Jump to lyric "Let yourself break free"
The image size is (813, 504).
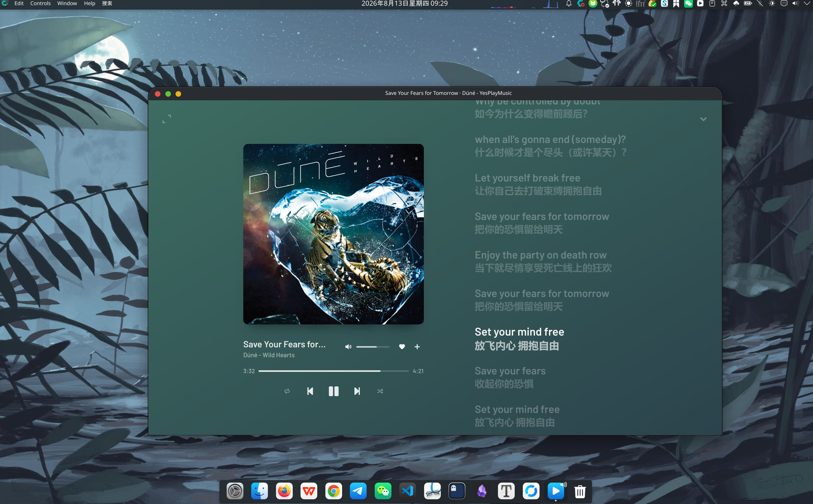pyautogui.click(x=527, y=178)
